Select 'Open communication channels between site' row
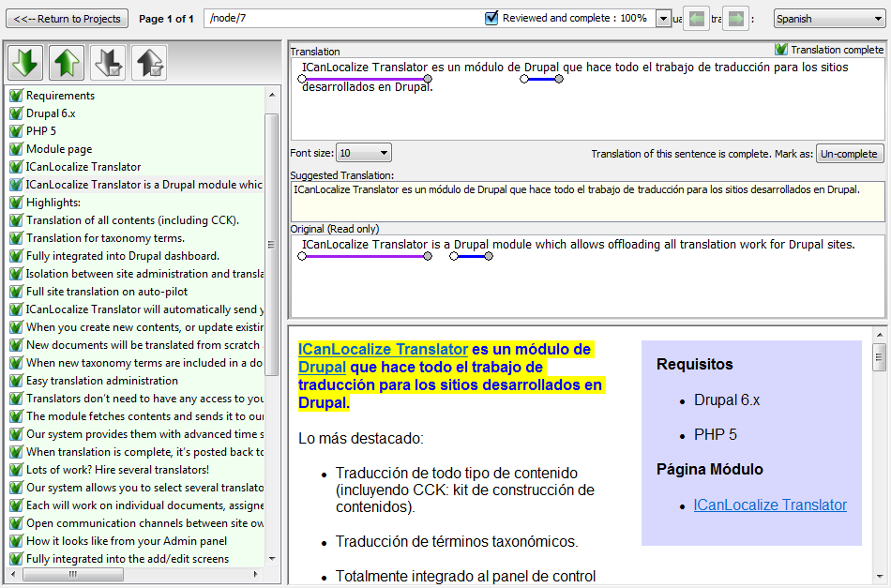Screen dimensions: 891x588 [x=144, y=523]
